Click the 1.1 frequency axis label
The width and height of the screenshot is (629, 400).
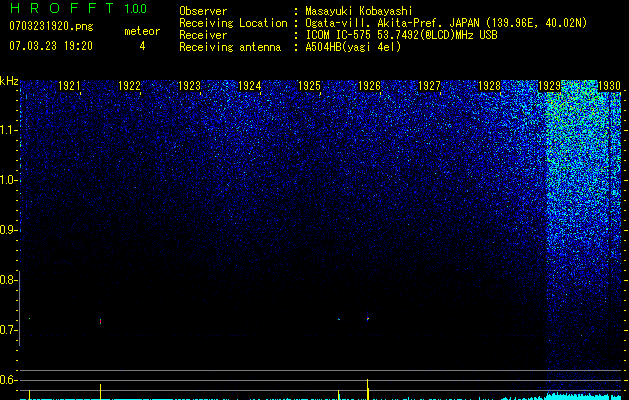8,130
